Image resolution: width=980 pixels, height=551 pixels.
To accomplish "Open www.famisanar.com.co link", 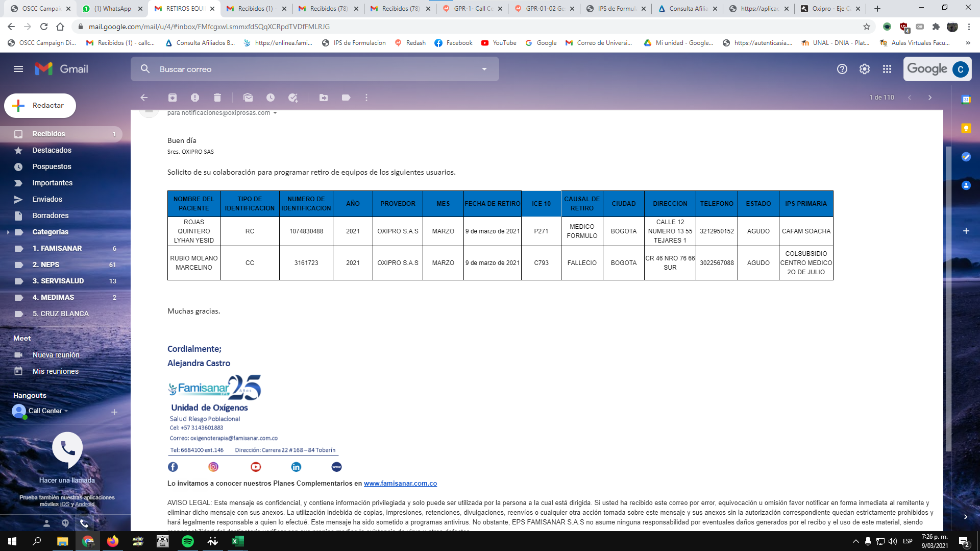I will coord(400,483).
